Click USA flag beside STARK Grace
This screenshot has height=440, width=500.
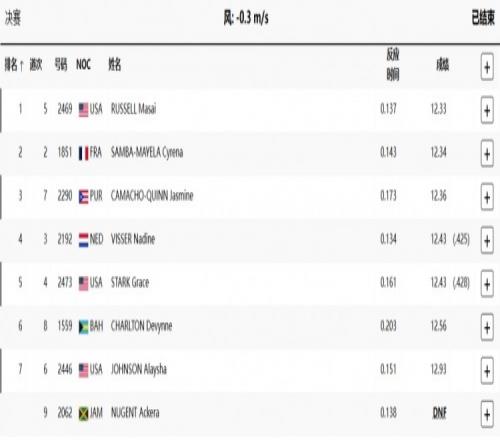[x=83, y=283]
